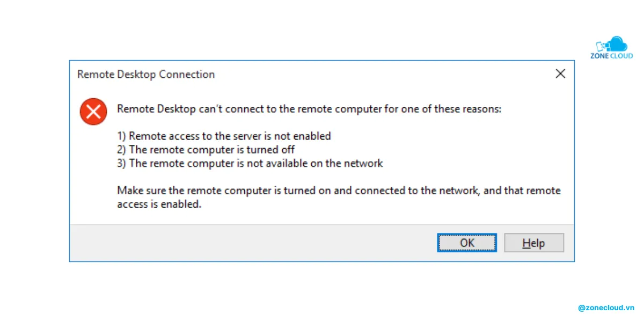
Task: Click reason 1 about remote access not enabled
Action: tap(224, 136)
